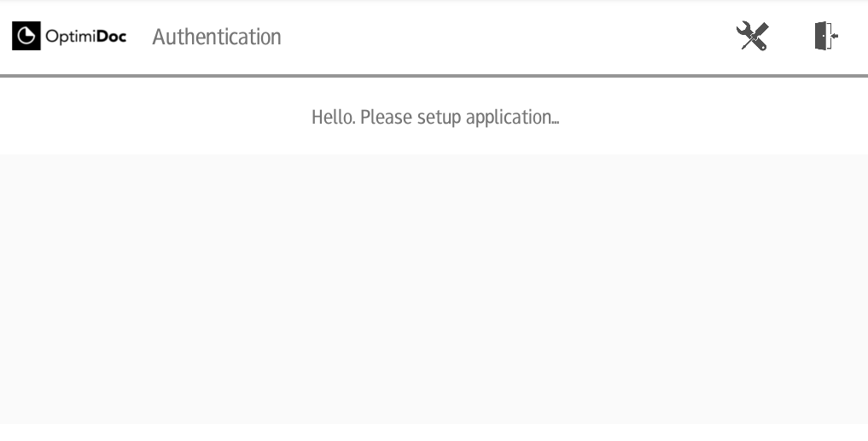Leave the application using the door icon

[826, 36]
